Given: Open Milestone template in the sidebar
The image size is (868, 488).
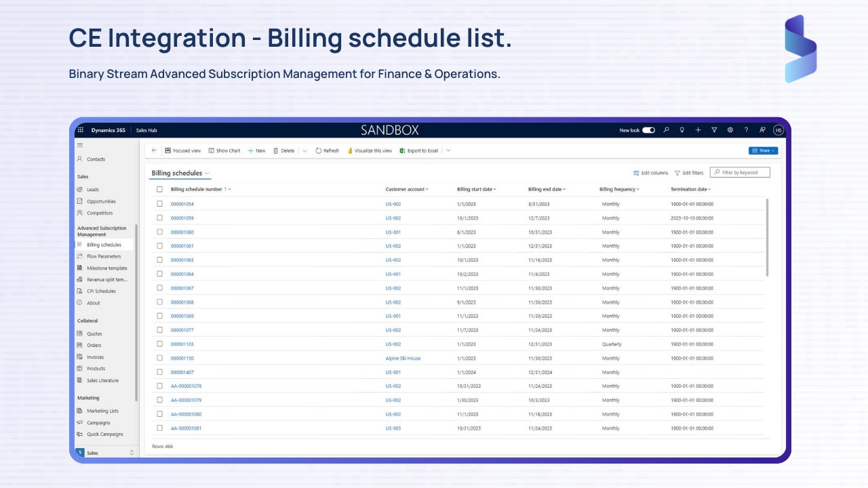Looking at the screenshot, I should point(106,268).
